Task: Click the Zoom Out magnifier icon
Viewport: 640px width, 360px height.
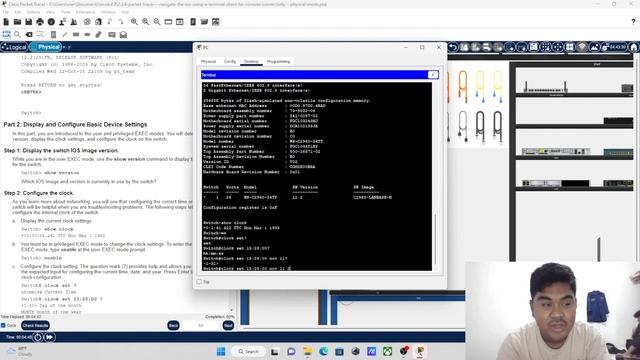Action: coord(157,22)
